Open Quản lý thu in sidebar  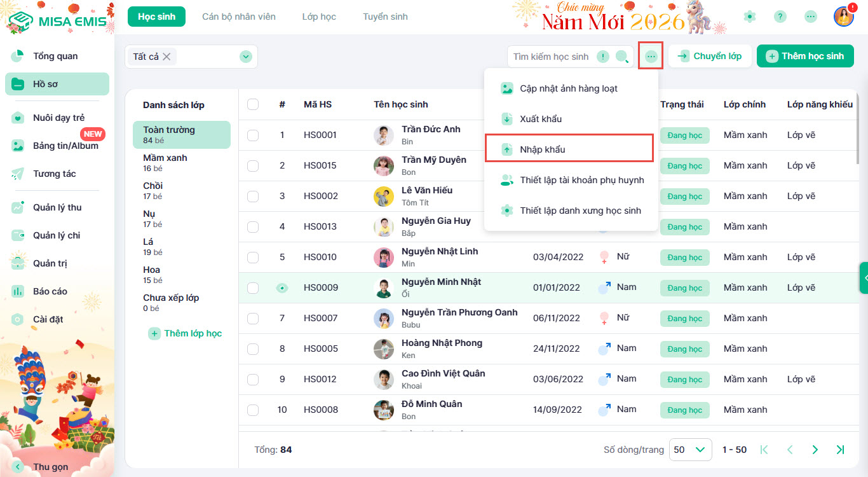(x=57, y=207)
